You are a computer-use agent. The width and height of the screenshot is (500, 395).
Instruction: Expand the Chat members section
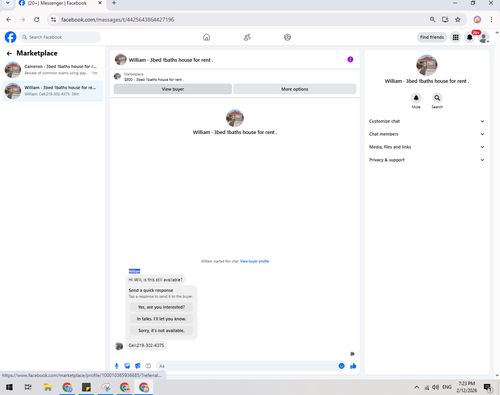coord(426,134)
